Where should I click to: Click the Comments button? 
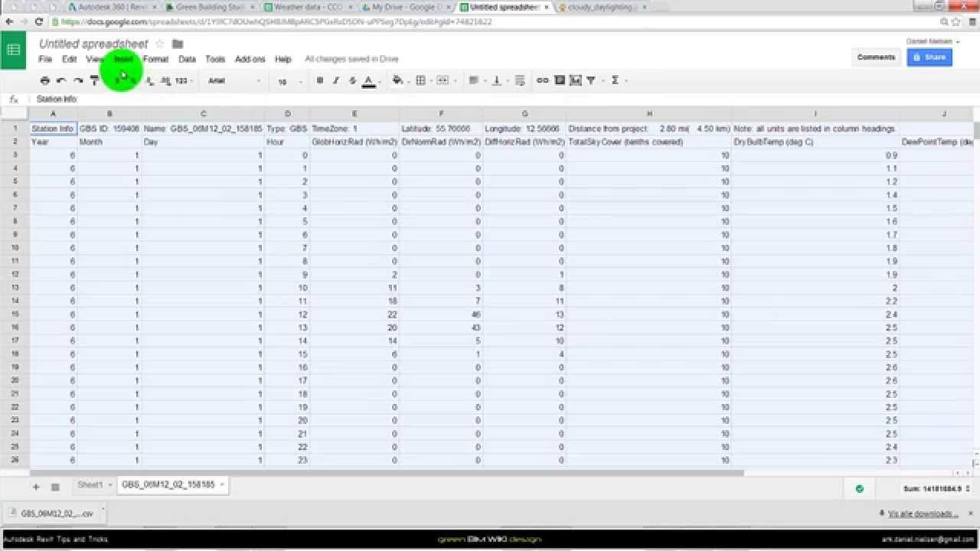[876, 57]
